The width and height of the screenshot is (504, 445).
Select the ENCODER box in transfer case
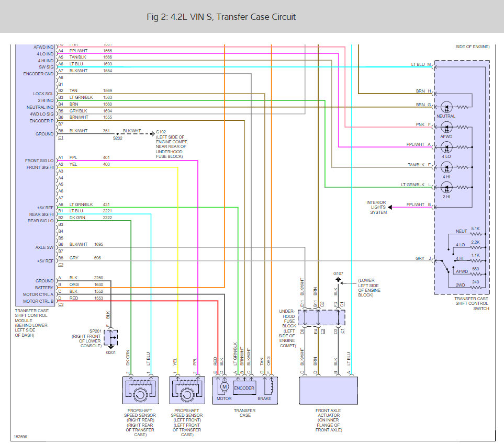point(244,388)
